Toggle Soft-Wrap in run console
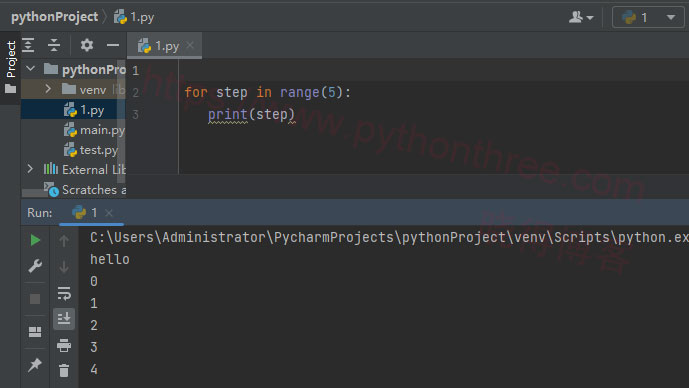 64,293
